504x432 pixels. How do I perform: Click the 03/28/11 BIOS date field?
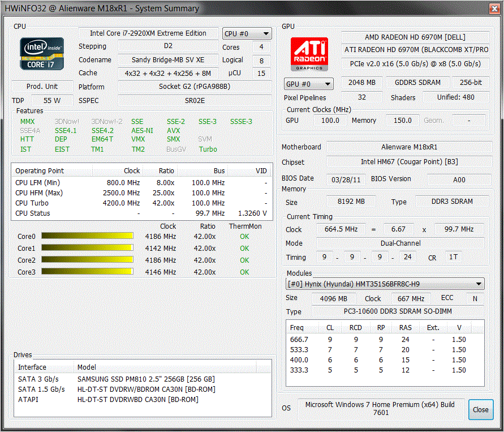tap(346, 179)
